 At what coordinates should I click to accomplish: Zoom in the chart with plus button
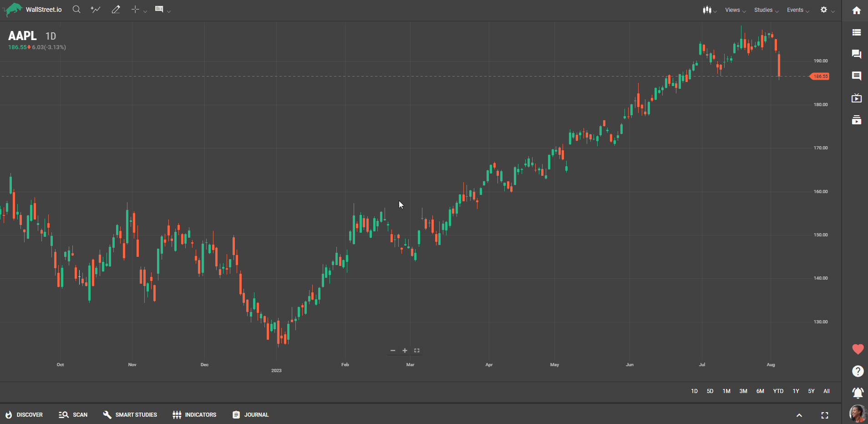(x=405, y=351)
